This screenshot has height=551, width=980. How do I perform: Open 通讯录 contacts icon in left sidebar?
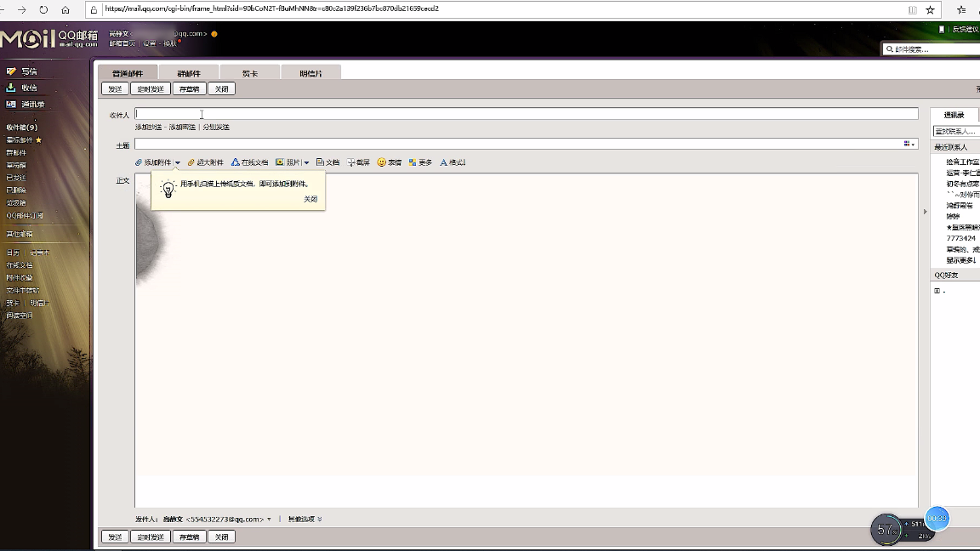coord(11,104)
